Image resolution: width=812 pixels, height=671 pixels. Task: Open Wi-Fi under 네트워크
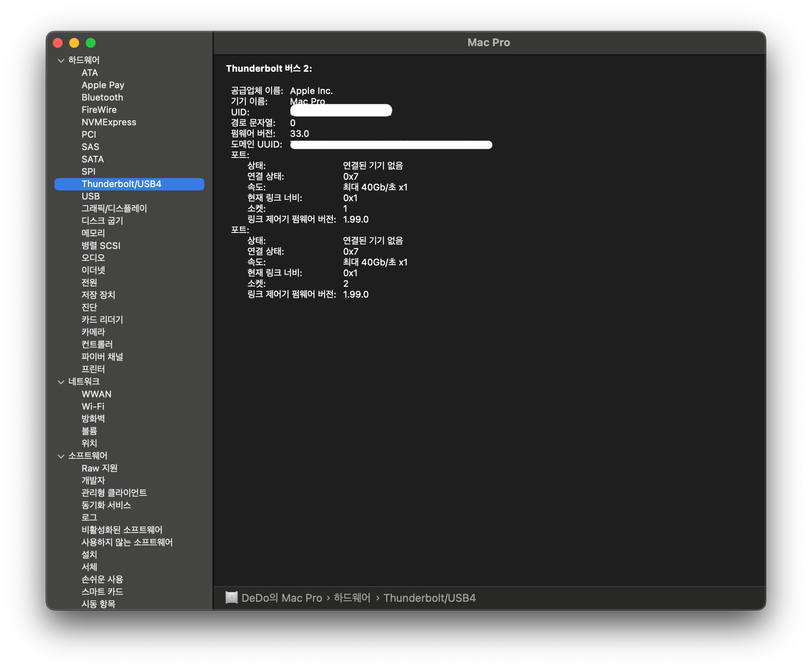93,406
